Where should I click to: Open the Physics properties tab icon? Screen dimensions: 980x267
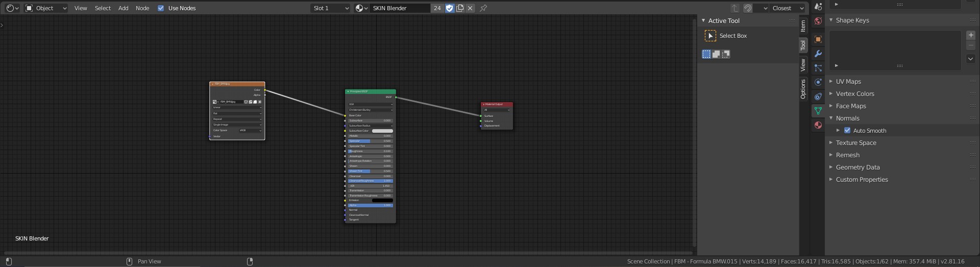(818, 82)
